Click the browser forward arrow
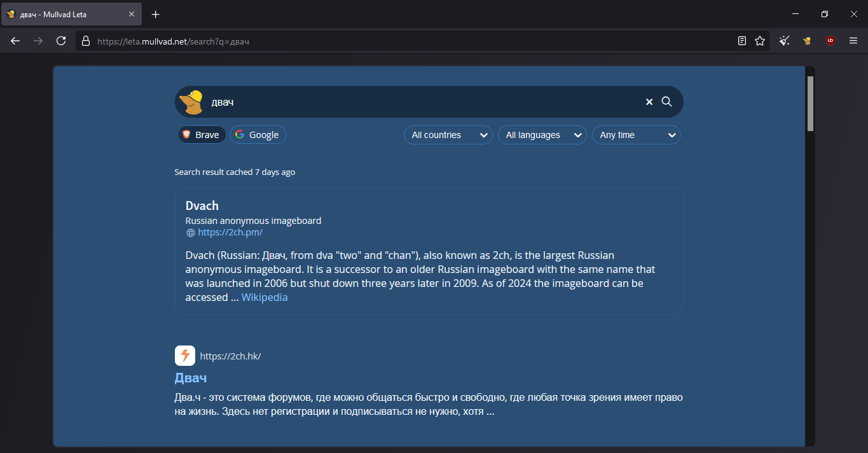This screenshot has width=868, height=453. tap(38, 41)
